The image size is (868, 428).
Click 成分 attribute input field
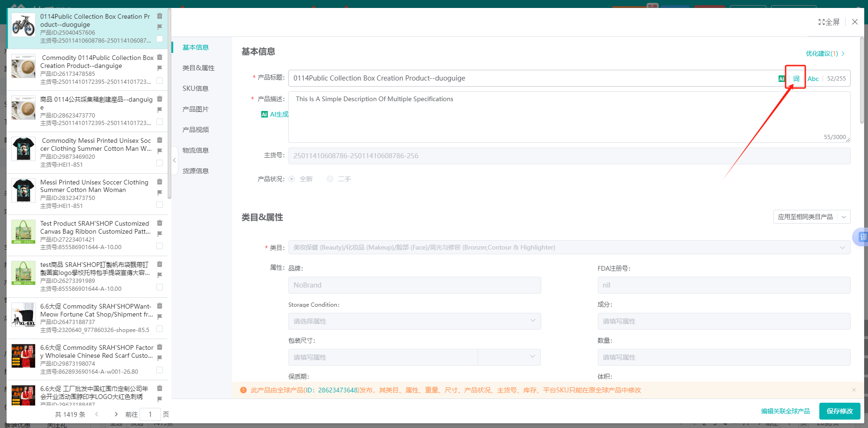pyautogui.click(x=724, y=321)
